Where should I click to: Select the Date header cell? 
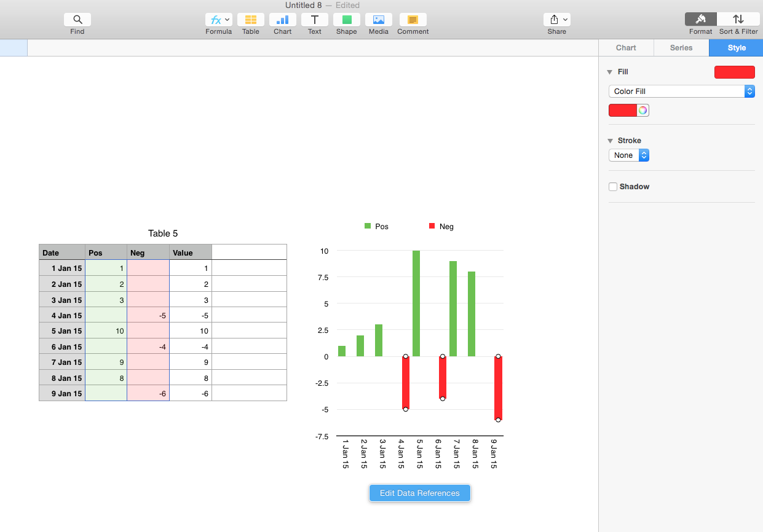coord(62,252)
